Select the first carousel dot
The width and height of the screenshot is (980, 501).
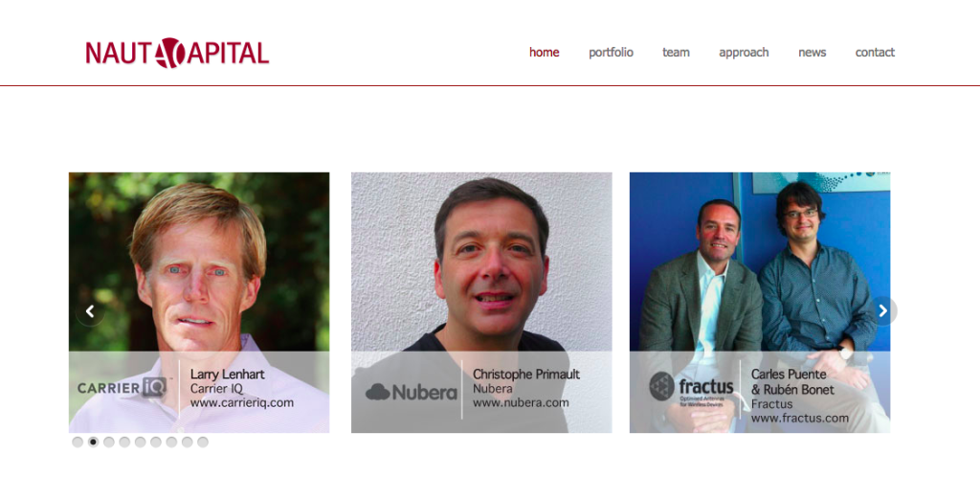(78, 443)
